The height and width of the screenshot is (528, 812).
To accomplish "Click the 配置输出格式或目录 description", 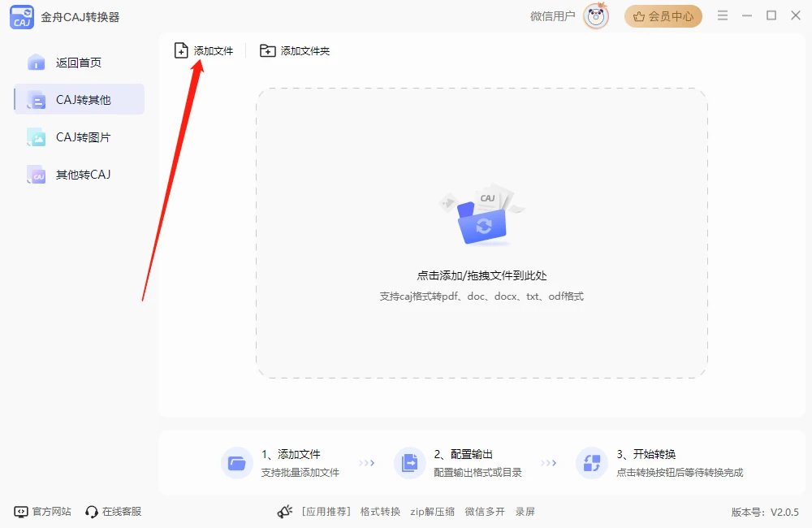I will [477, 473].
